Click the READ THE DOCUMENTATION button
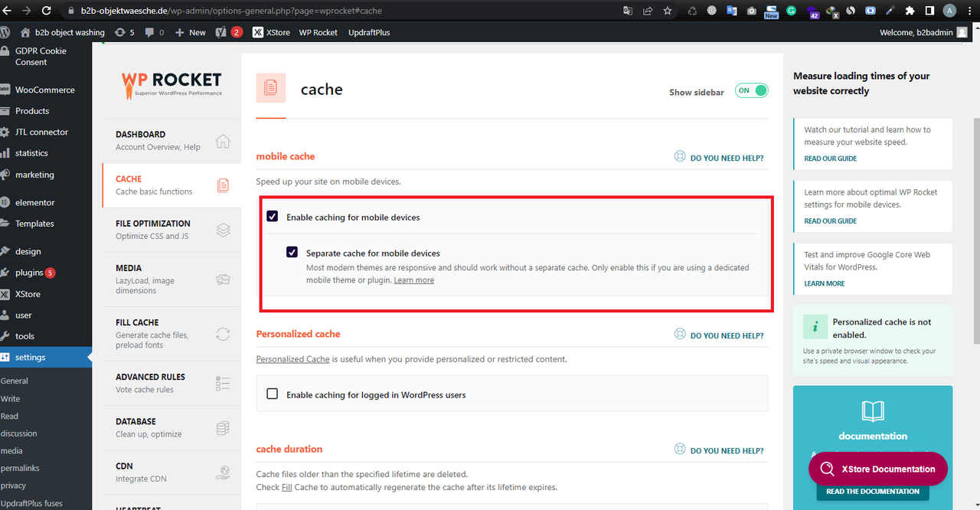980x510 pixels. (873, 492)
